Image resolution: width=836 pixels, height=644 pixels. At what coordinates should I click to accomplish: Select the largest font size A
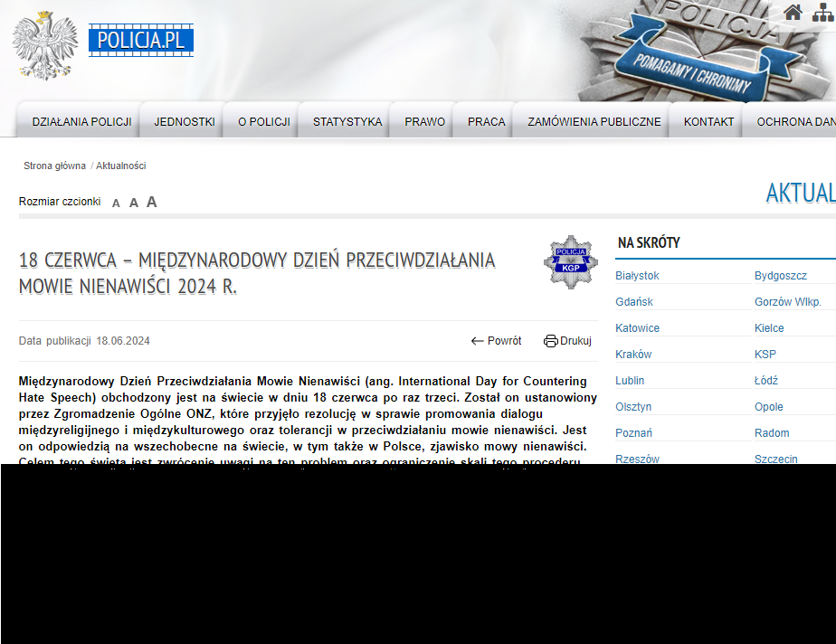point(152,202)
